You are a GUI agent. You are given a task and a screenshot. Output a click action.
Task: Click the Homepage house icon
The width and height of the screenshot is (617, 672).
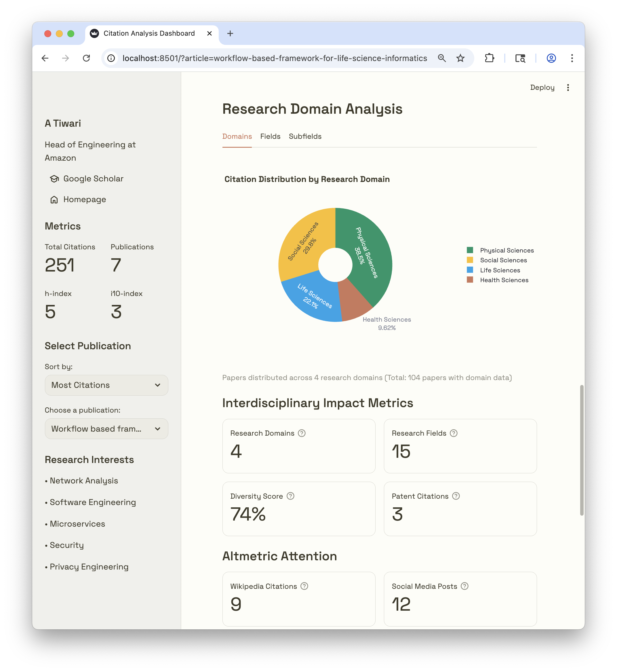click(x=54, y=200)
